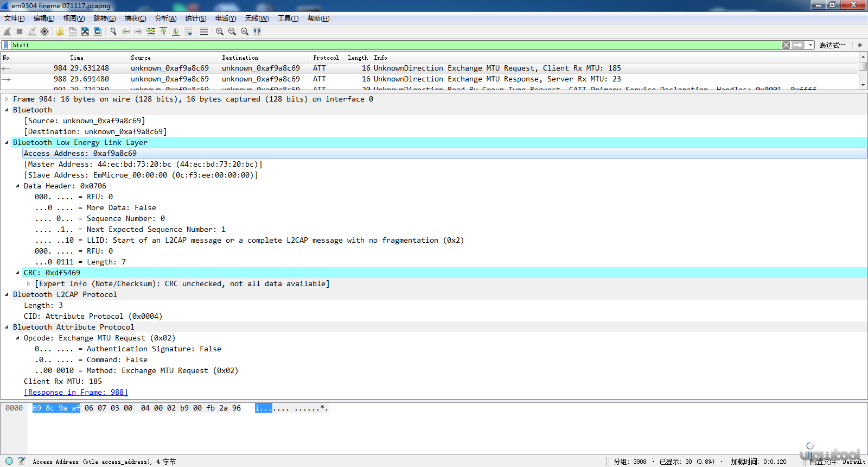Collapse the Bluetooth Low Energy Link Layer node
The height and width of the screenshot is (467, 868).
(7, 142)
